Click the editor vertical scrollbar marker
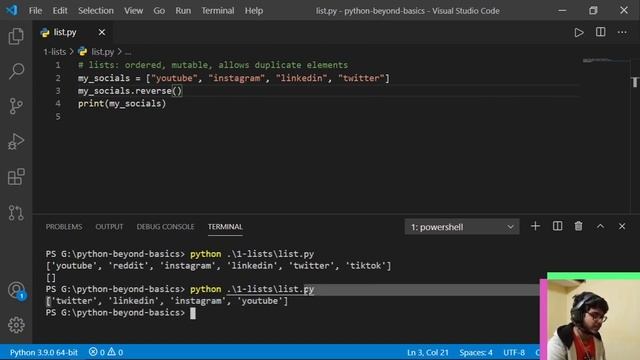The image size is (640, 360). tap(635, 82)
